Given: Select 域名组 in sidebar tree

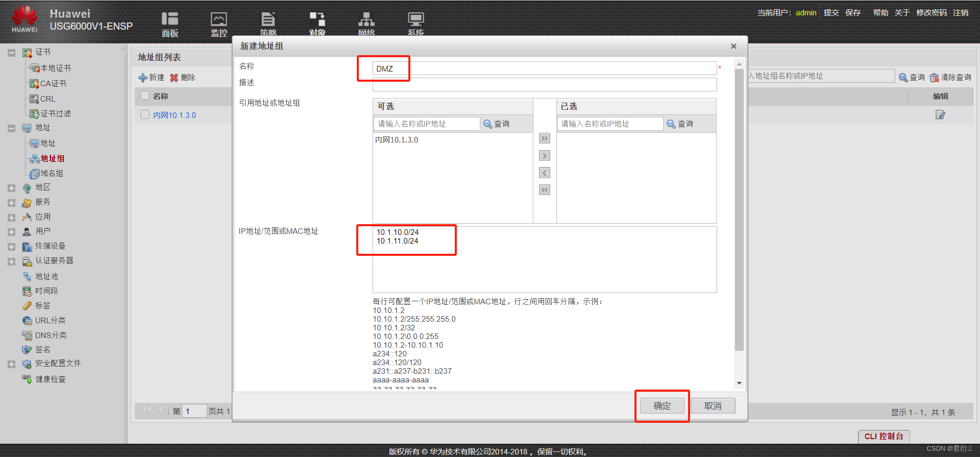Looking at the screenshot, I should (x=52, y=173).
